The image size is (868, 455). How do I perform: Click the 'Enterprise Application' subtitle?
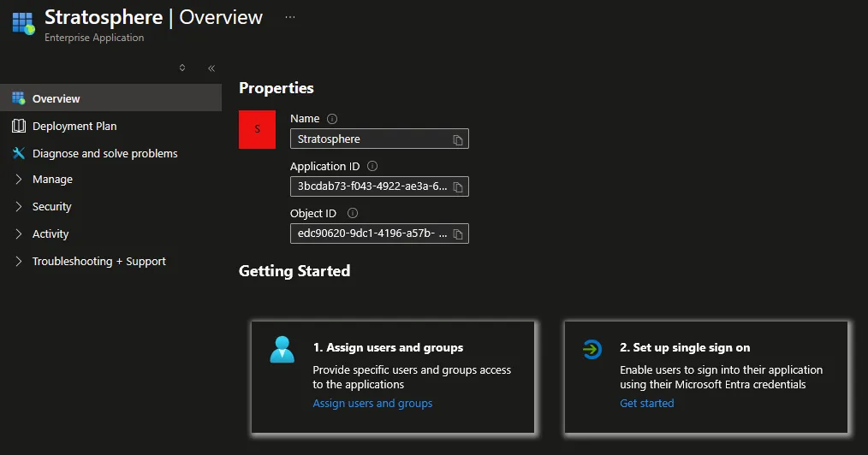point(94,38)
